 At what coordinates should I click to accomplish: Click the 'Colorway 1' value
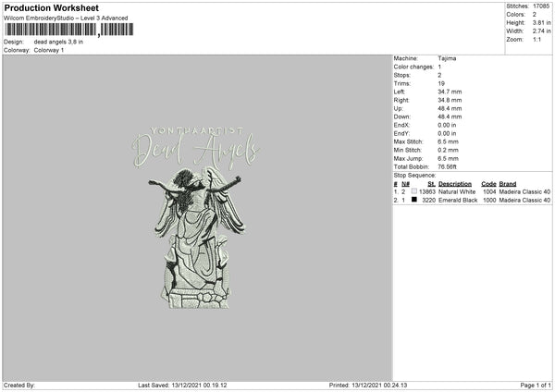click(49, 50)
